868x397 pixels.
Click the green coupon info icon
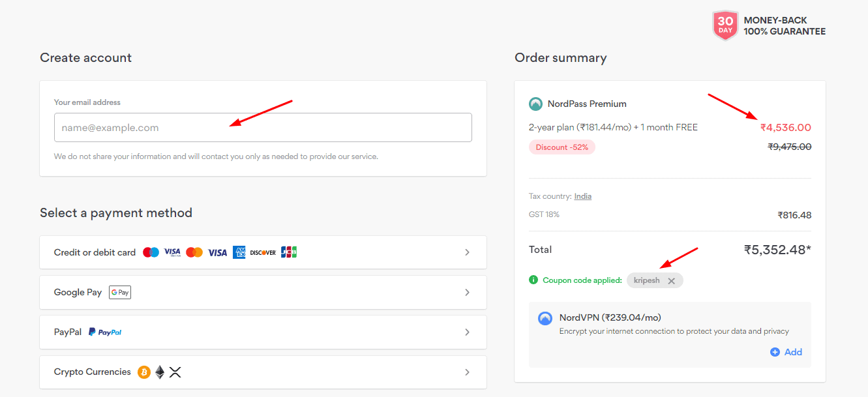[x=533, y=280]
